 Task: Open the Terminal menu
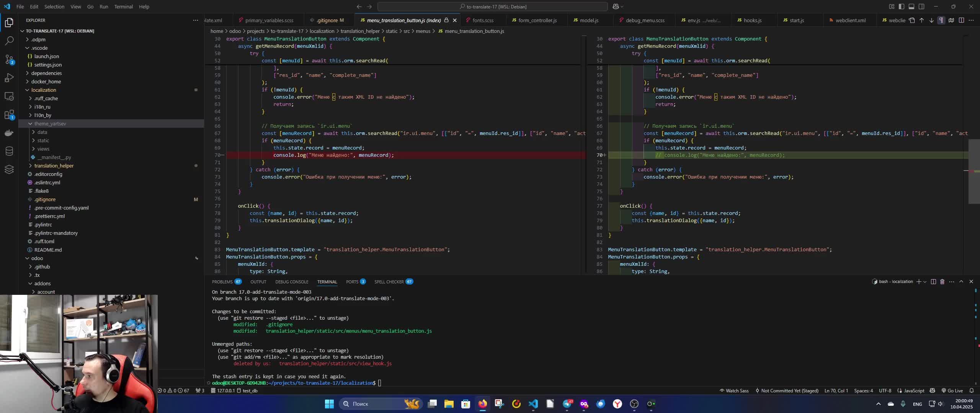click(123, 7)
